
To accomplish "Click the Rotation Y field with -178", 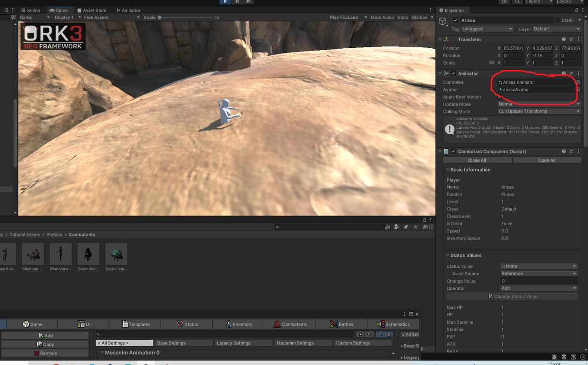I will pos(542,56).
